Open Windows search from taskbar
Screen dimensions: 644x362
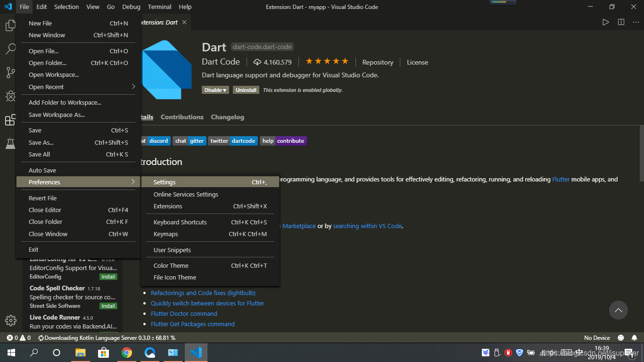pos(34,353)
